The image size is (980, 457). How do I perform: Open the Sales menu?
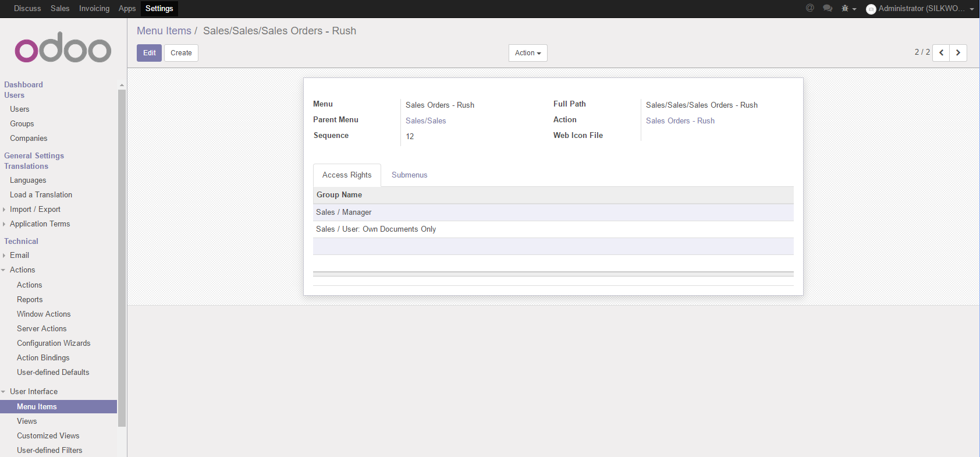(x=60, y=9)
